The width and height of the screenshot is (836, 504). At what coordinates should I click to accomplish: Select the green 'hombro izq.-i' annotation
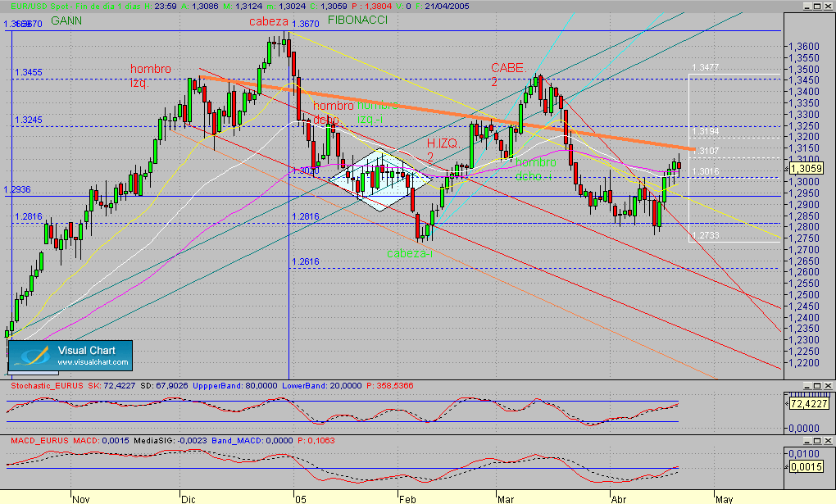[378, 112]
